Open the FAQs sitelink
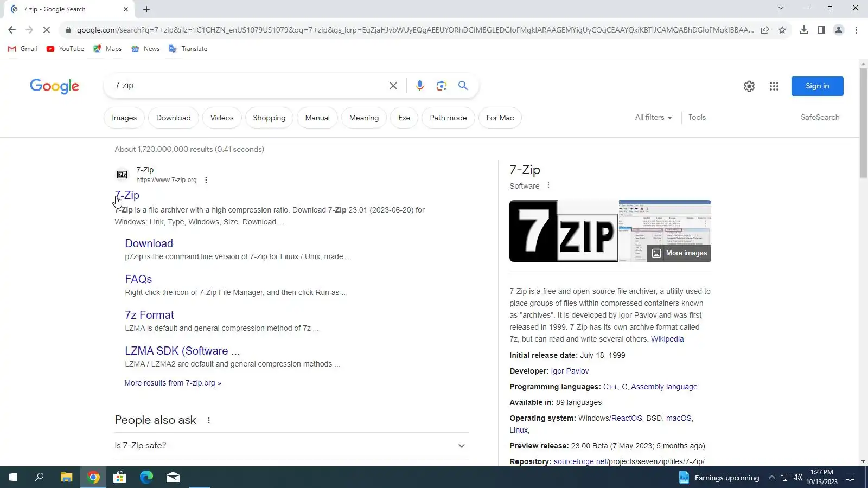Screen dimensions: 868x488 coord(138,279)
